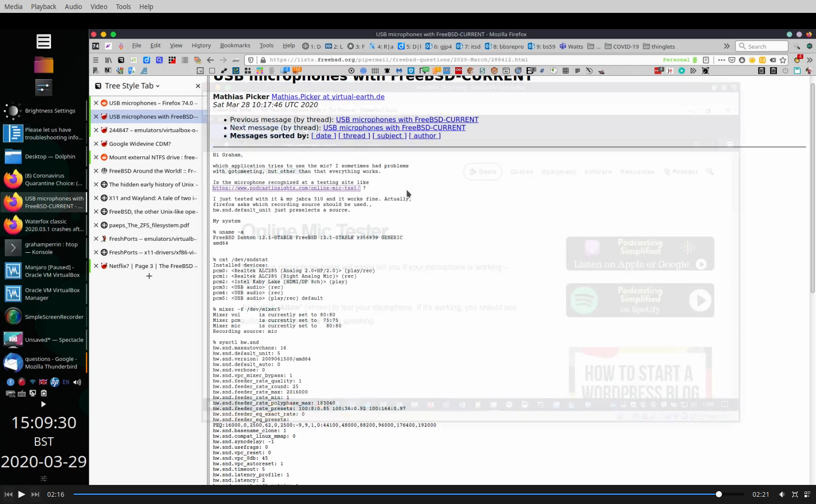Sort messages by date link

324,136
